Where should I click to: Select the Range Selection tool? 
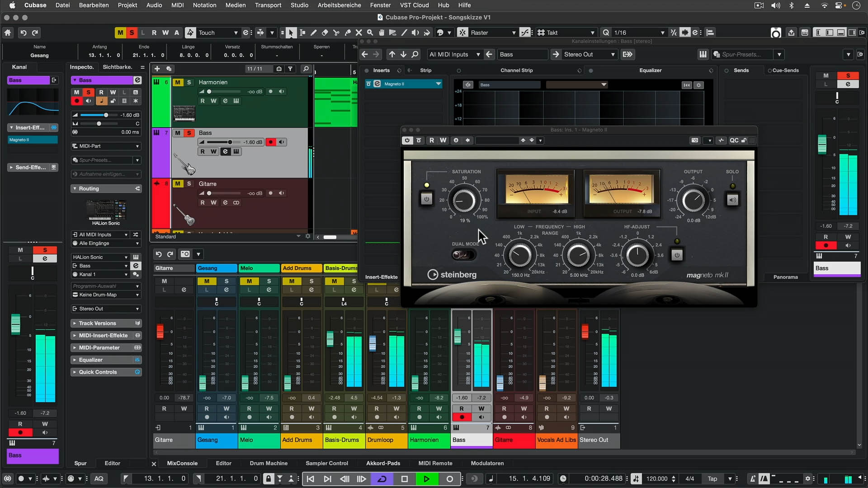click(x=302, y=33)
